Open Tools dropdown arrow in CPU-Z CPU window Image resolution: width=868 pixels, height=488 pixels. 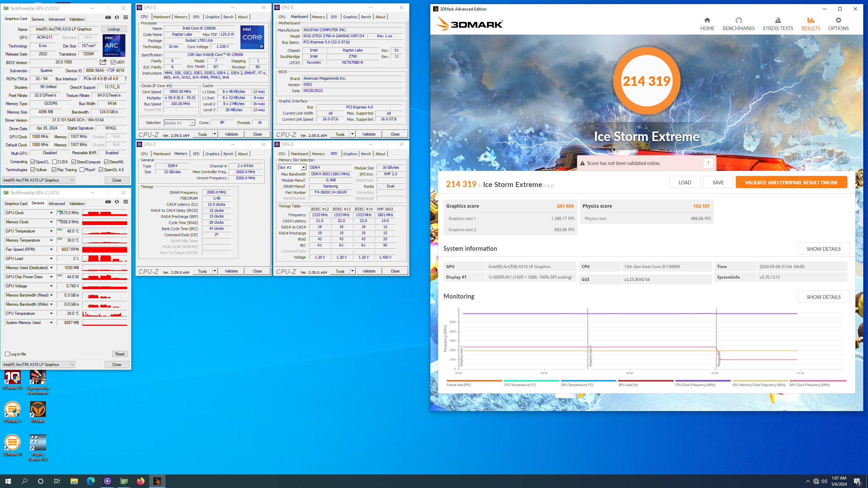pos(215,134)
